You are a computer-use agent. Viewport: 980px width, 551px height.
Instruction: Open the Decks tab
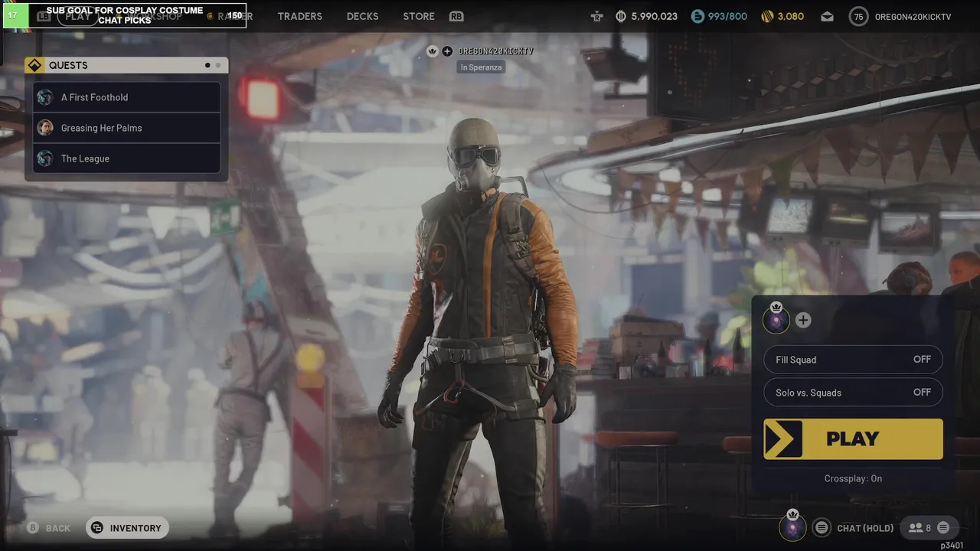pos(362,16)
